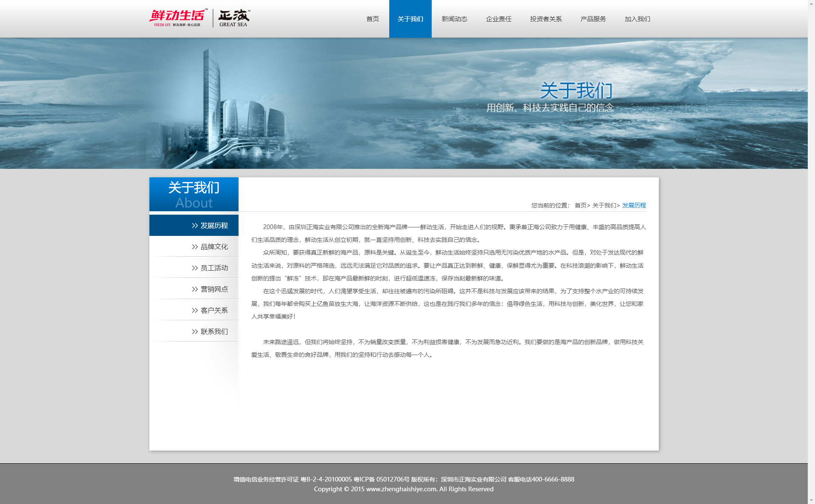This screenshot has width=815, height=504.
Task: Click double-chevron icon beside 品牌文化
Action: [195, 247]
